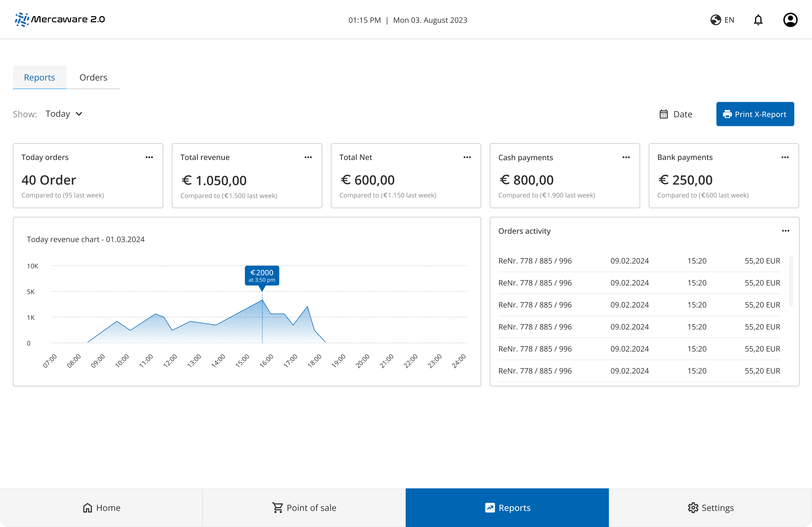Viewport: 812px width, 527px height.
Task: Open Total revenue card three-dot menu
Action: (308, 157)
